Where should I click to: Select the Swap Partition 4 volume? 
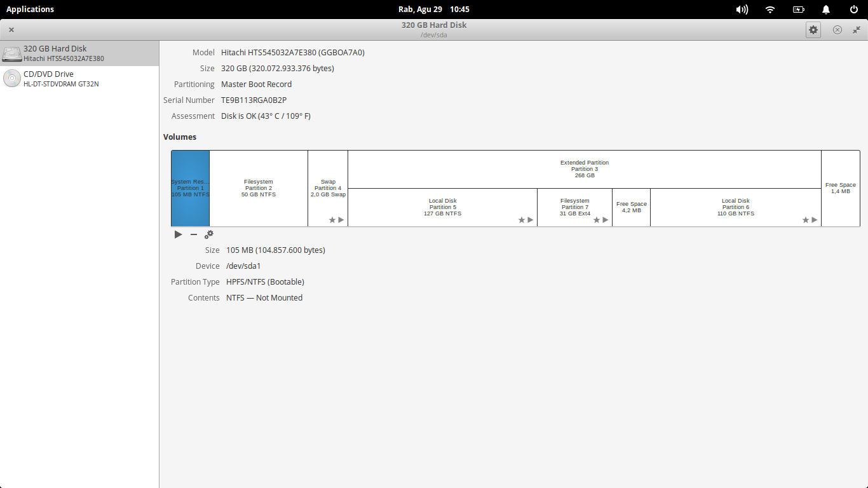(328, 188)
